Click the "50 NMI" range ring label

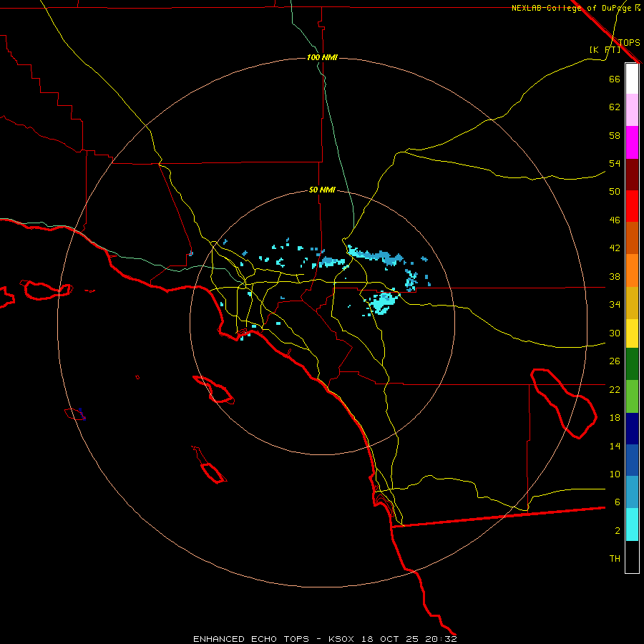click(322, 190)
